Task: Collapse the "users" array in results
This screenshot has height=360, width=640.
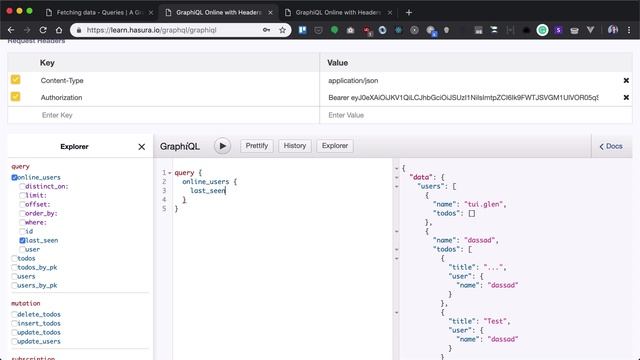Action: (x=396, y=187)
